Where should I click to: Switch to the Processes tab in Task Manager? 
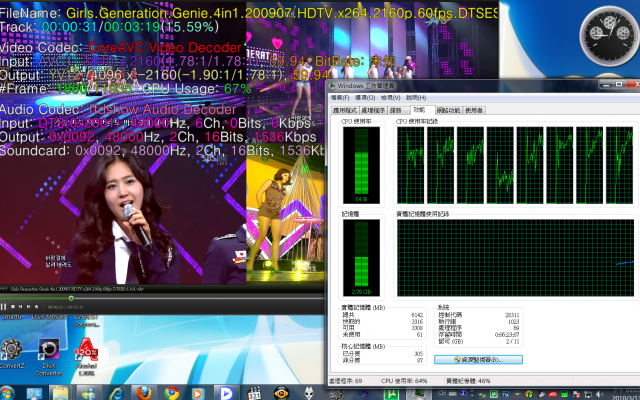(x=373, y=110)
